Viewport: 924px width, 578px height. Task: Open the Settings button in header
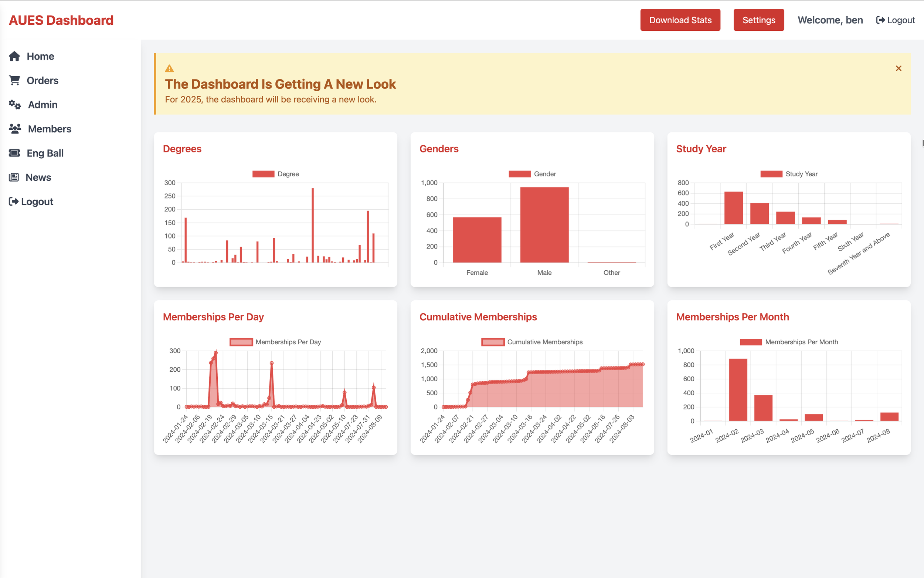click(x=758, y=20)
